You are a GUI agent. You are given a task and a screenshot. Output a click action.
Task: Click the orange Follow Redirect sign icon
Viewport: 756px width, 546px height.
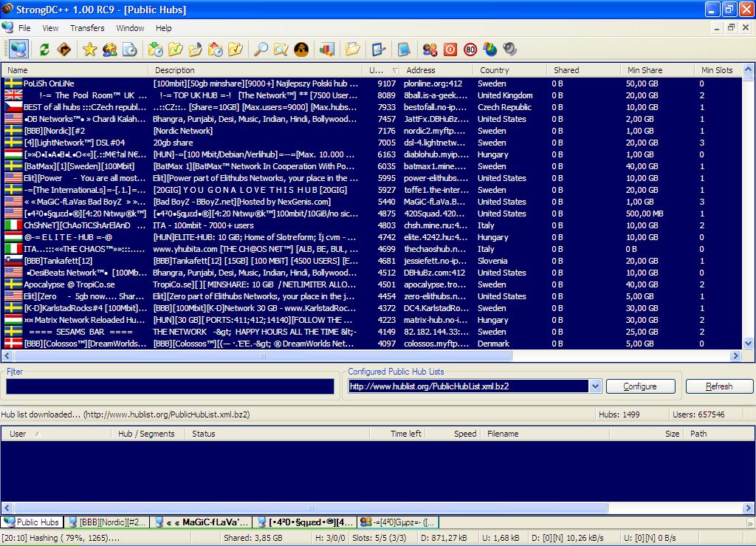[x=63, y=50]
